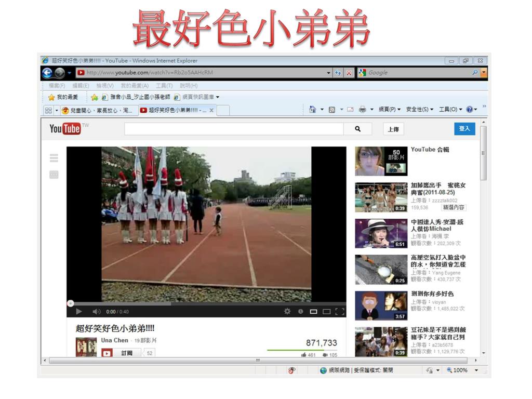
Task: Click the Refresh page icon
Action: coord(338,73)
